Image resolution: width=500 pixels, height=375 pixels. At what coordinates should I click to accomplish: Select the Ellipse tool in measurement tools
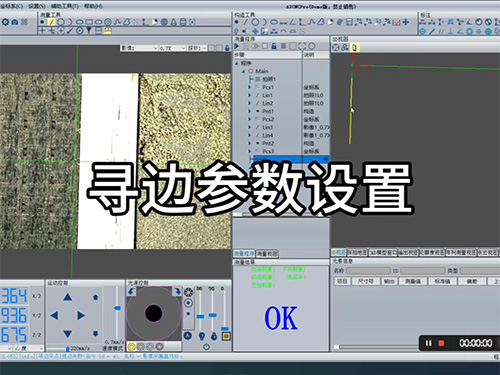(x=79, y=22)
